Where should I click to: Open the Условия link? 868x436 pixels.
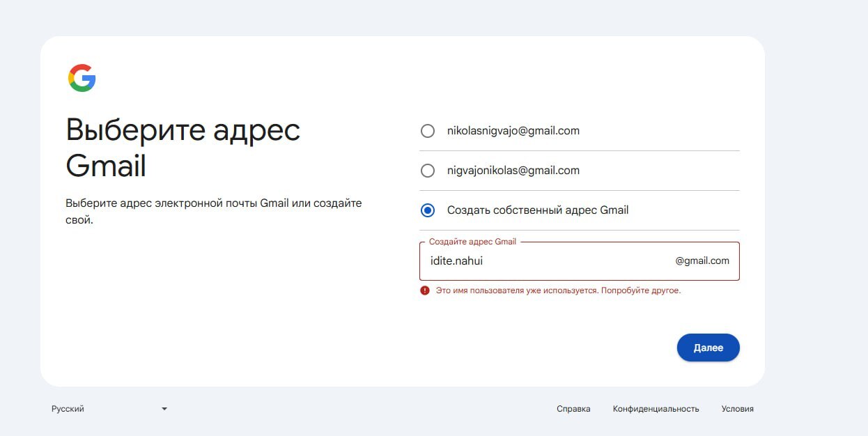[737, 409]
